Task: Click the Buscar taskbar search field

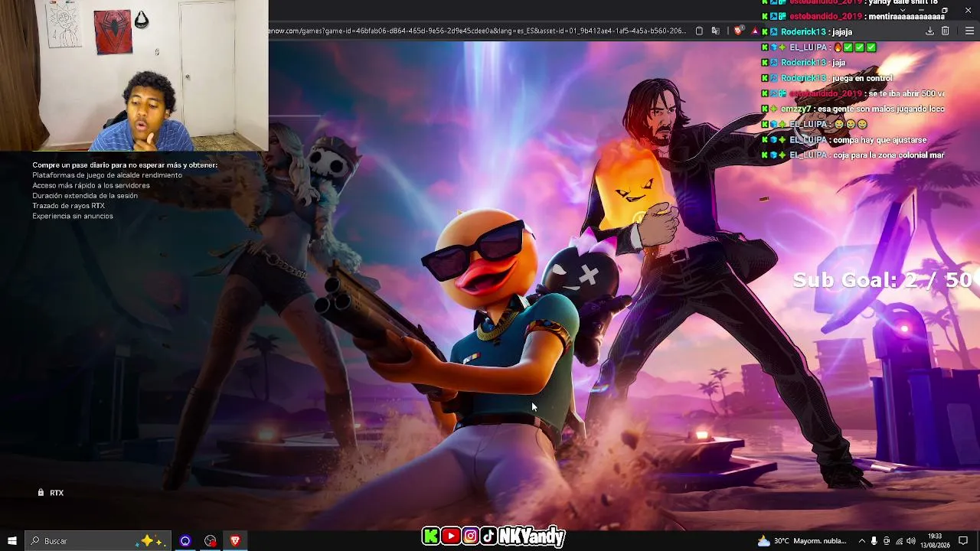Action: point(98,541)
